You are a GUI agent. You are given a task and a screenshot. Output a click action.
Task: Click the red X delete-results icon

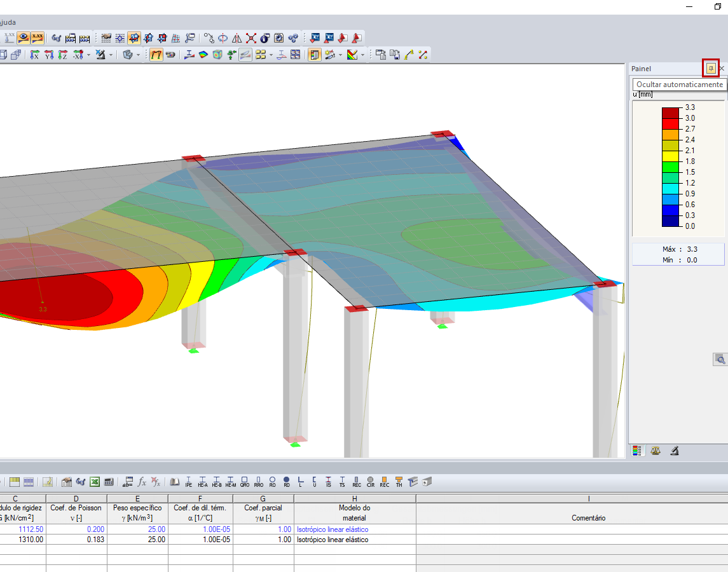pyautogui.click(x=251, y=38)
